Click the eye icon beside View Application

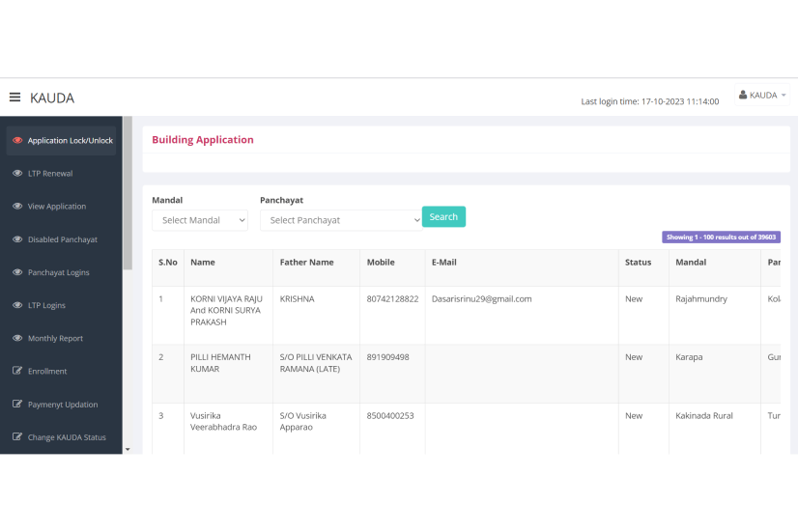(17, 207)
